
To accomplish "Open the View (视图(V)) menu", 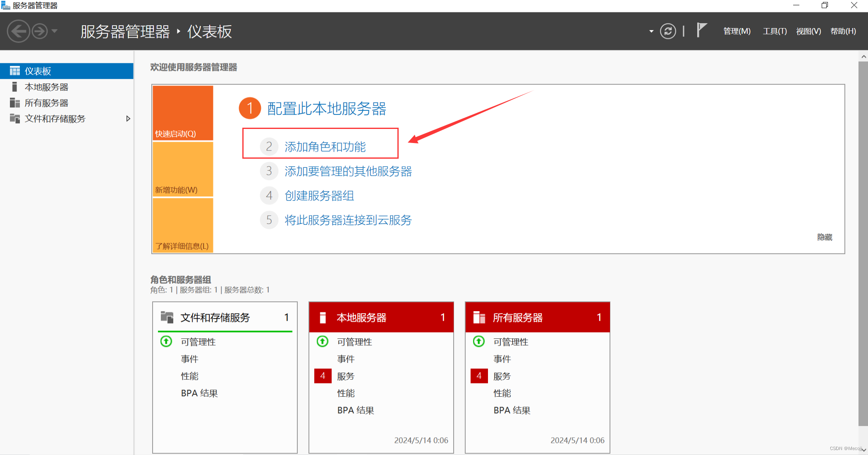I will pos(808,31).
